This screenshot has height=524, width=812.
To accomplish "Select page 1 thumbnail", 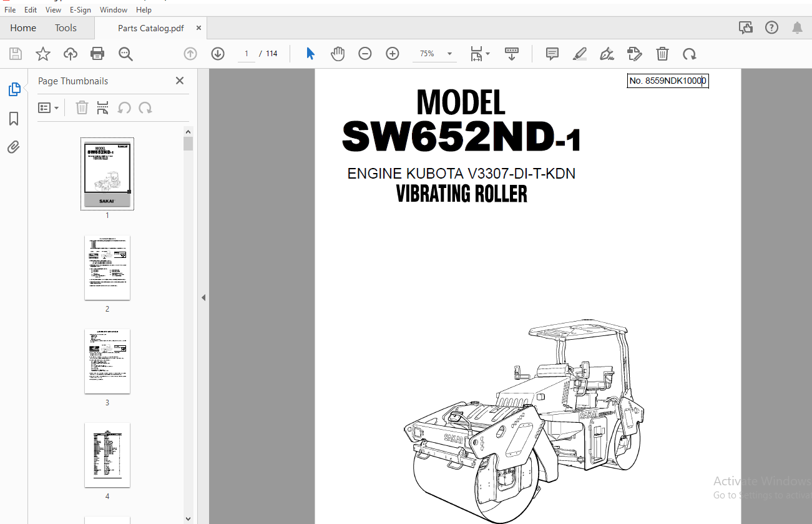I will (107, 174).
